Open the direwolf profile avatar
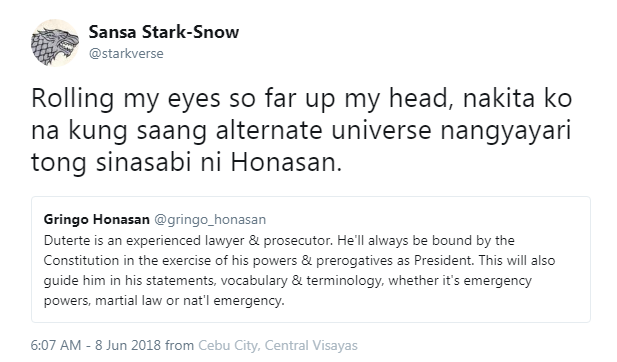617x362 pixels. point(55,43)
